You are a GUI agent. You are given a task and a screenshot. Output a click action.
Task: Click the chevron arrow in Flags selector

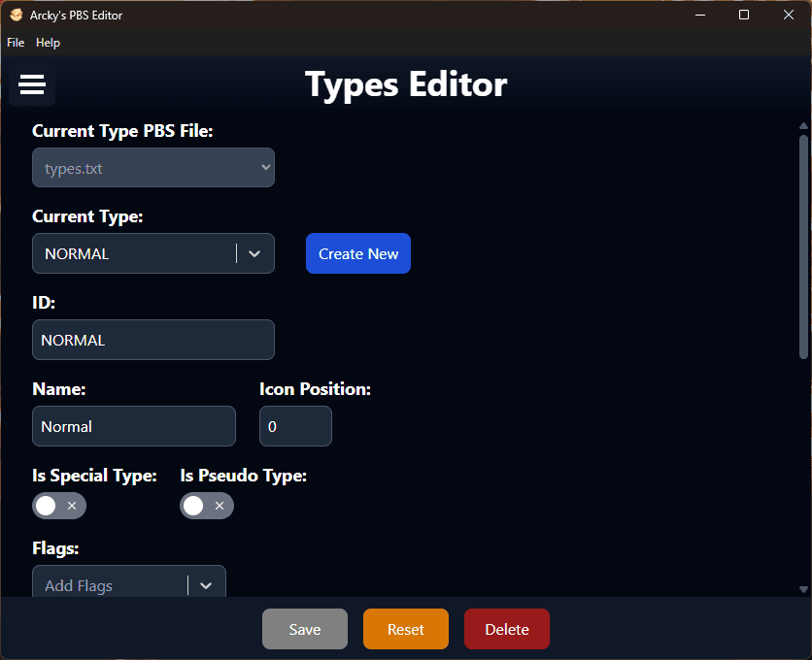pos(206,585)
